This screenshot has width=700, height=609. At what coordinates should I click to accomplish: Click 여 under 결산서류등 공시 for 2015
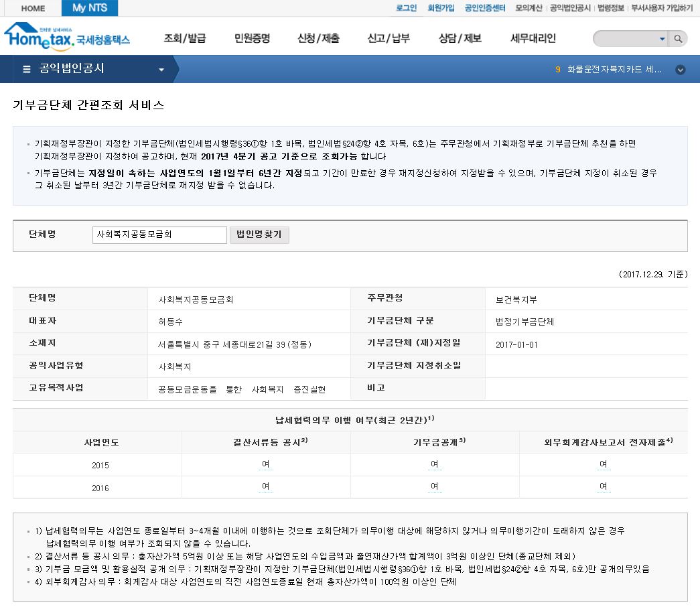pos(266,464)
